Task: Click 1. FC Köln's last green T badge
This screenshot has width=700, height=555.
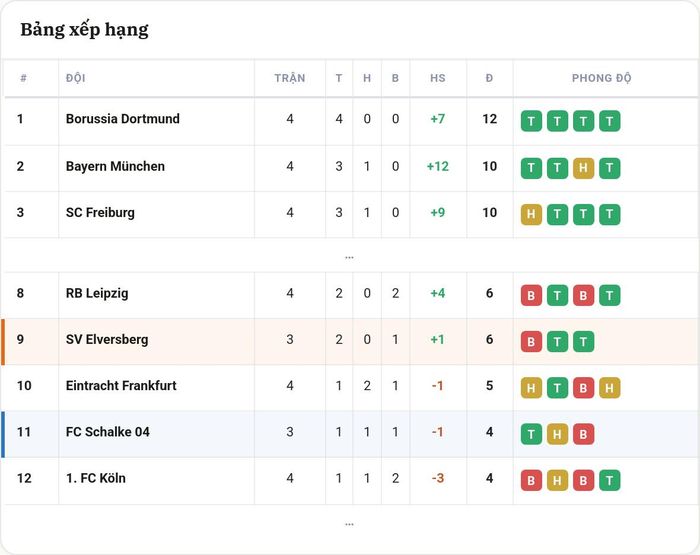Action: pyautogui.click(x=609, y=480)
